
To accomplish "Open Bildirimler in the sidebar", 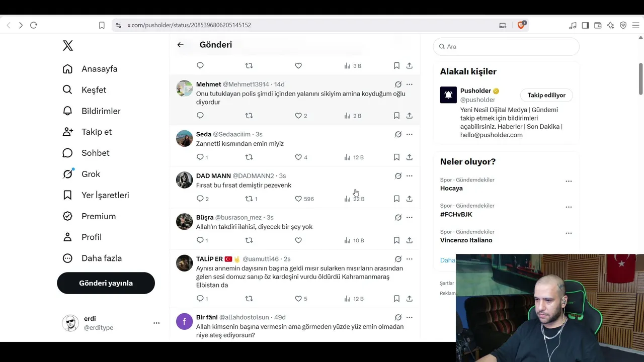I will pyautogui.click(x=92, y=111).
